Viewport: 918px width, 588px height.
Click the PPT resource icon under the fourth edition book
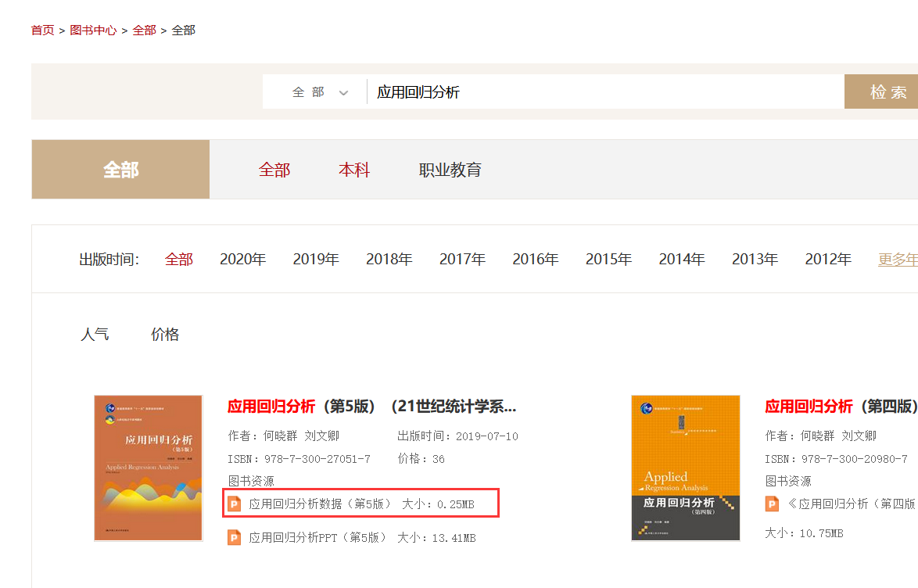772,503
